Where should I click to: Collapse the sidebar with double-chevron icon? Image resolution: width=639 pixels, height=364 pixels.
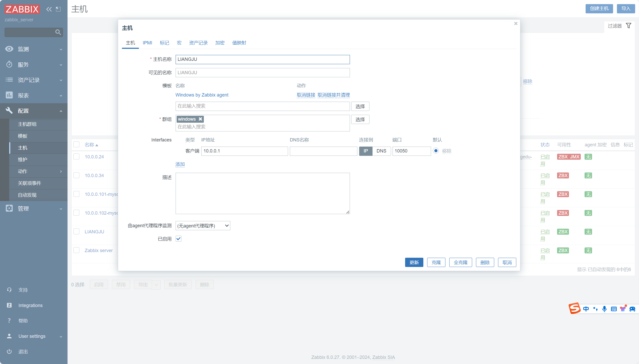pyautogui.click(x=49, y=9)
